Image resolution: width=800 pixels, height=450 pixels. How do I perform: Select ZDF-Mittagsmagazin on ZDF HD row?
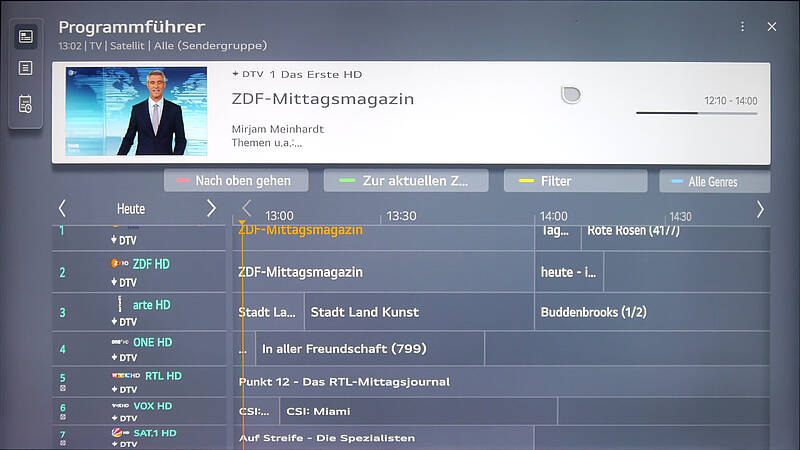(x=383, y=272)
